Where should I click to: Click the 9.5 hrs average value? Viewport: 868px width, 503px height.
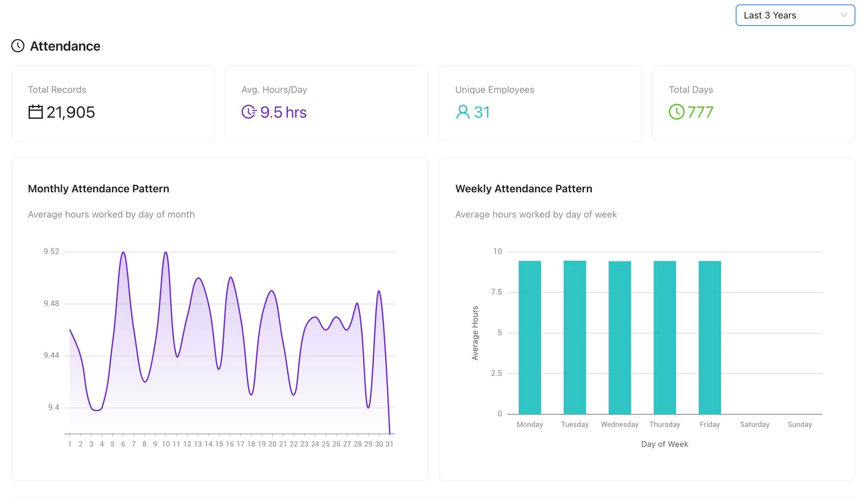pos(283,112)
